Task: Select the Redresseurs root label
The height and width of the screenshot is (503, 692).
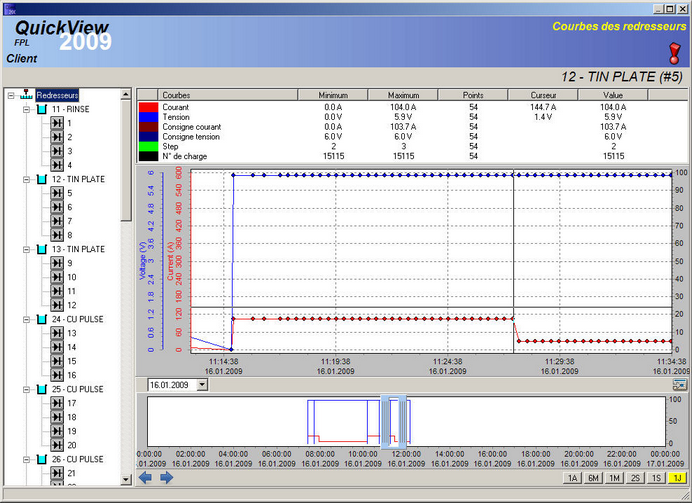Action: 57,95
